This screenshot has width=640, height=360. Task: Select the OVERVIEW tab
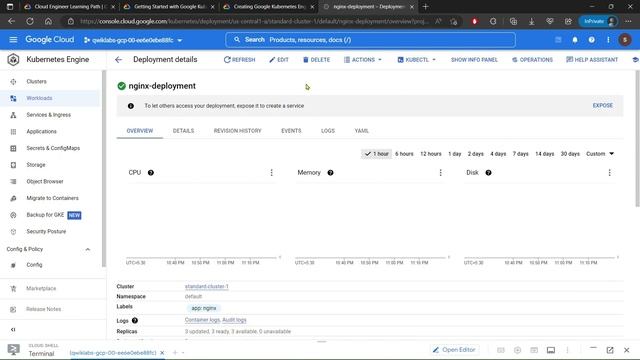tap(140, 131)
